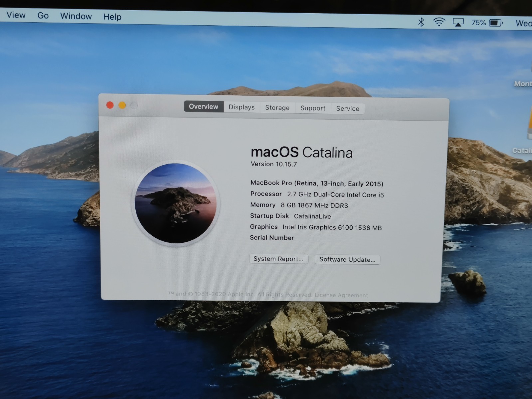Viewport: 532px width, 399px height.
Task: Open the Go menu
Action: (43, 16)
